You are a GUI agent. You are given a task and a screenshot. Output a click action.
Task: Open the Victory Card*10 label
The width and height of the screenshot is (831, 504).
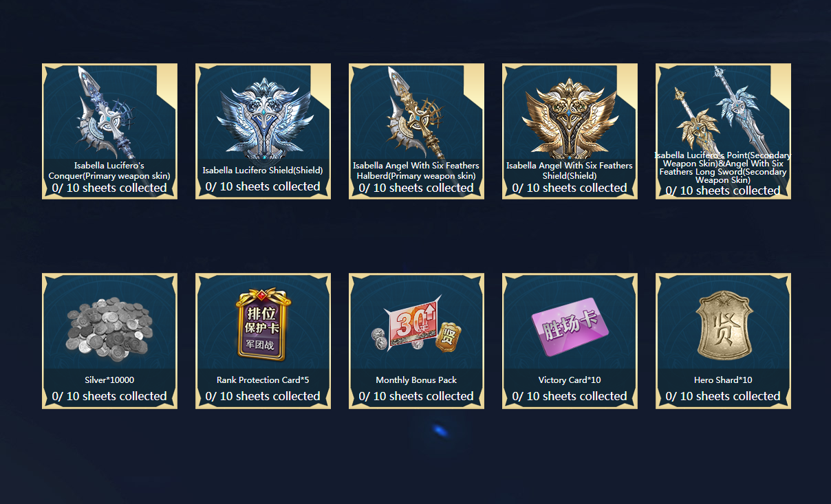(570, 380)
